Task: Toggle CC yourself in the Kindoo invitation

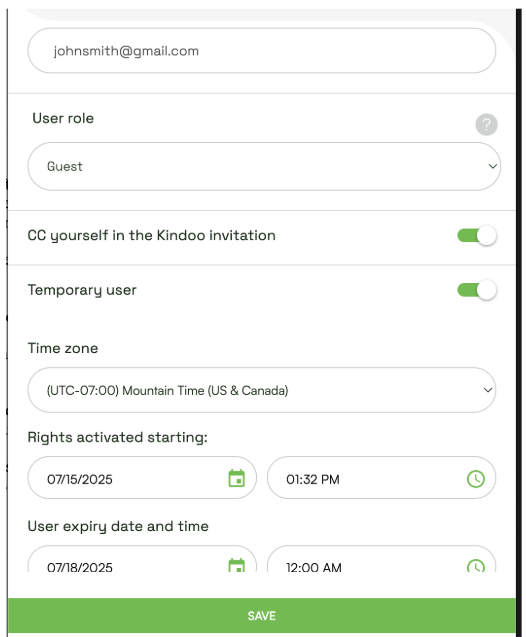Action: [x=477, y=235]
